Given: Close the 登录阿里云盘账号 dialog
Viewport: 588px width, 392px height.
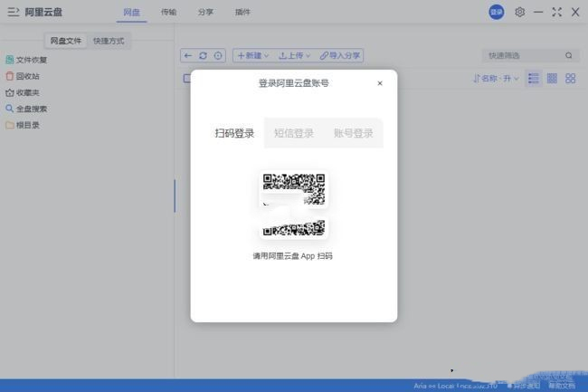Looking at the screenshot, I should pos(380,83).
